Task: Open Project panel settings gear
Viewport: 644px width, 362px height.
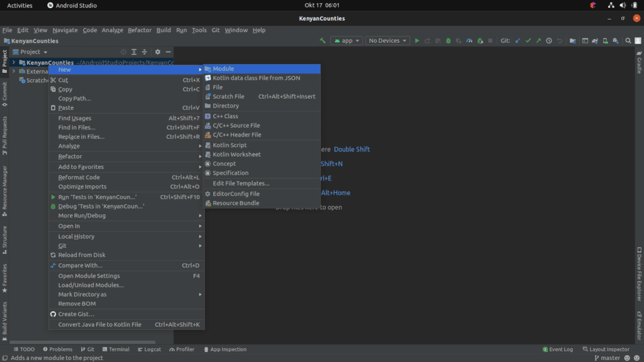Action: (158, 52)
